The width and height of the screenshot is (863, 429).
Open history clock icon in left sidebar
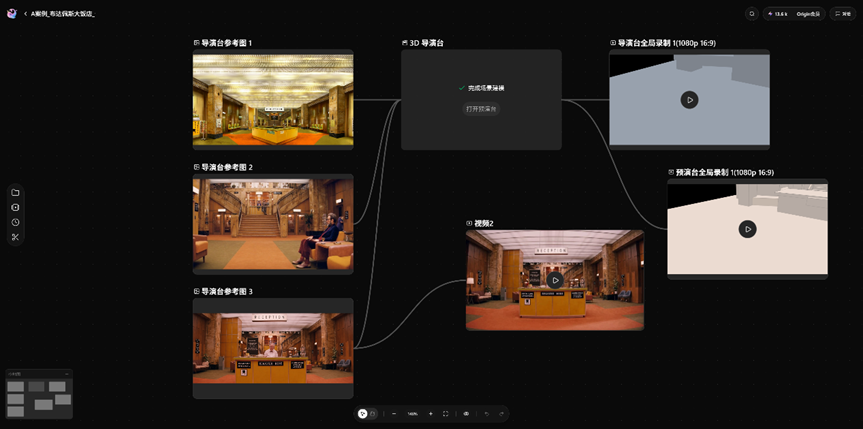(x=15, y=222)
